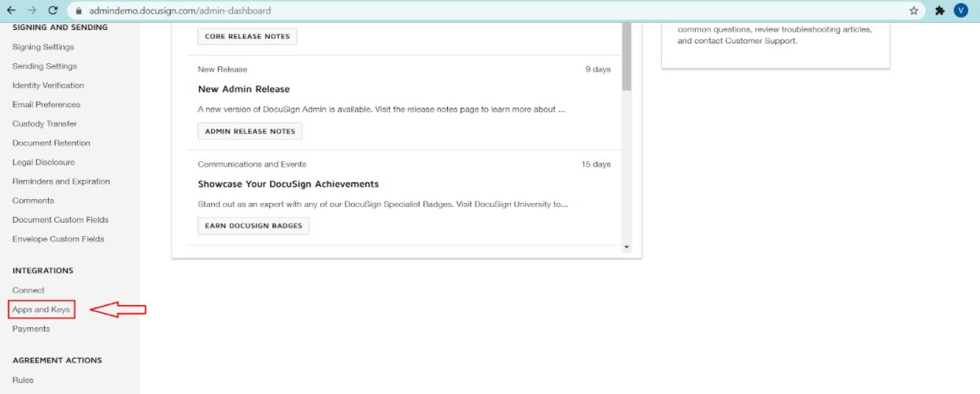The image size is (980, 394).
Task: Open Document Retention settings
Action: coord(51,143)
